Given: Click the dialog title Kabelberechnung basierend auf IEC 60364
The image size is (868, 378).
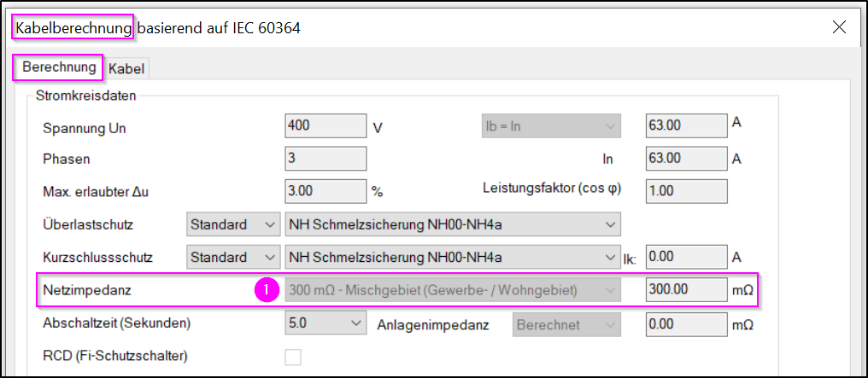Looking at the screenshot, I should (158, 27).
